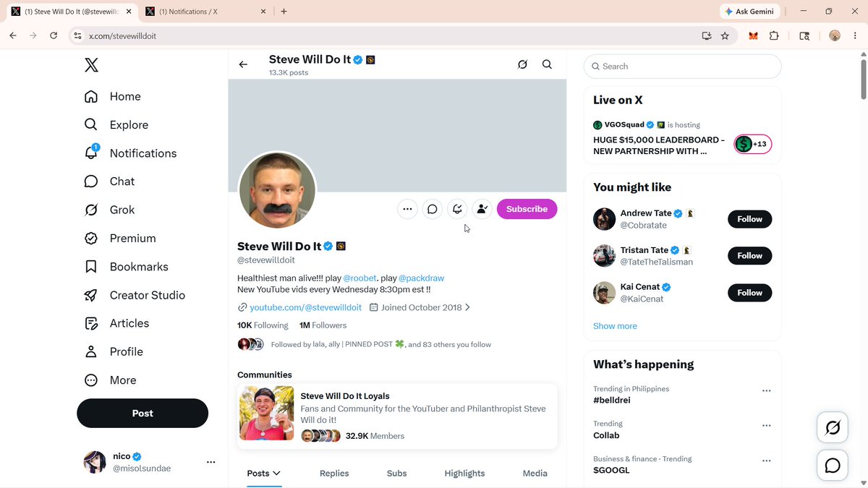Image resolution: width=868 pixels, height=488 pixels.
Task: Open more options for #belldrei trend
Action: tap(766, 390)
